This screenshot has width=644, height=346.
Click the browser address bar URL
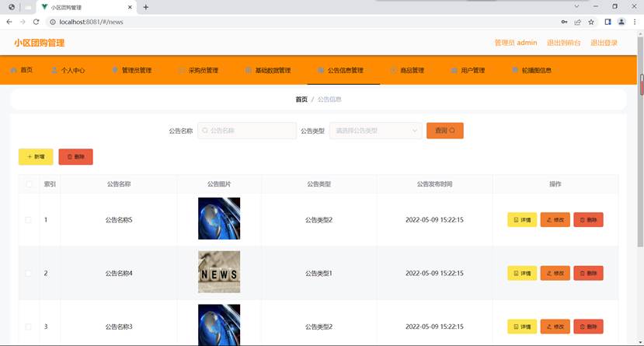click(91, 22)
